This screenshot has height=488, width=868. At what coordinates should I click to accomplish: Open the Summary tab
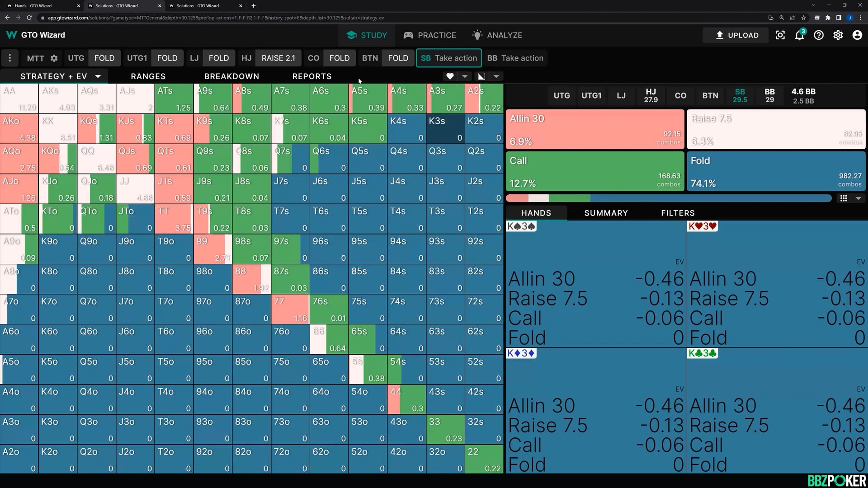[x=606, y=213]
